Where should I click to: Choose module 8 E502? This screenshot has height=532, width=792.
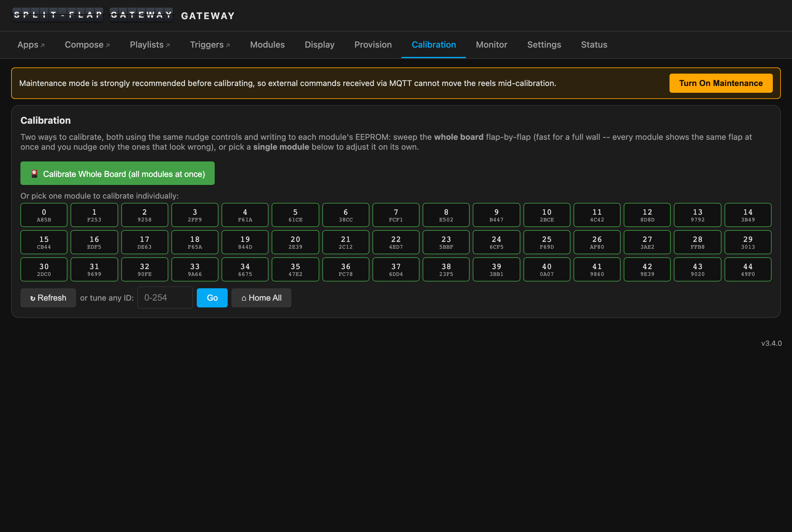(x=446, y=215)
